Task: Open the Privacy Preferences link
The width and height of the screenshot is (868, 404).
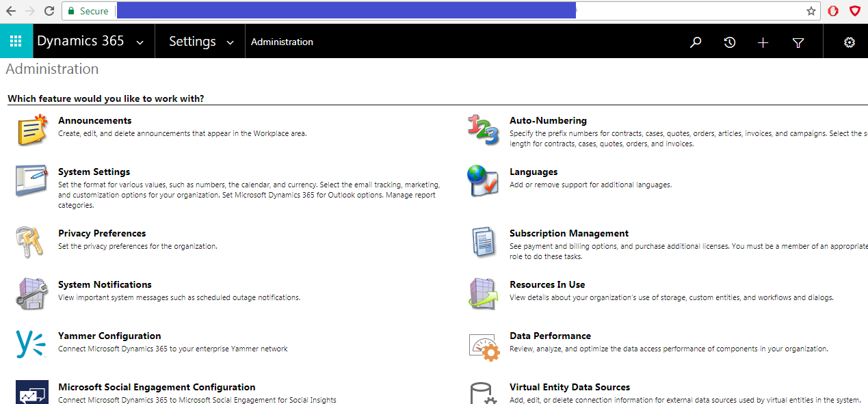Action: [102, 233]
